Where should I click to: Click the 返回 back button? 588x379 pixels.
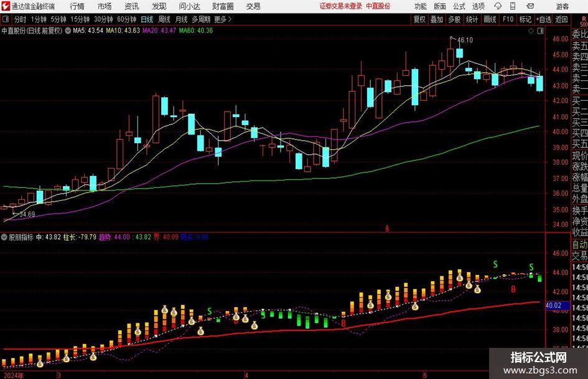pos(561,19)
